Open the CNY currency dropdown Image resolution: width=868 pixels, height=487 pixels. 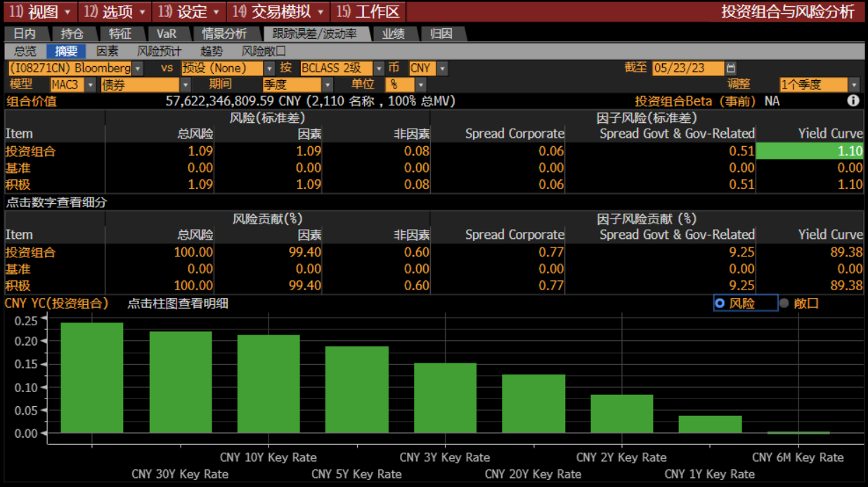click(442, 68)
